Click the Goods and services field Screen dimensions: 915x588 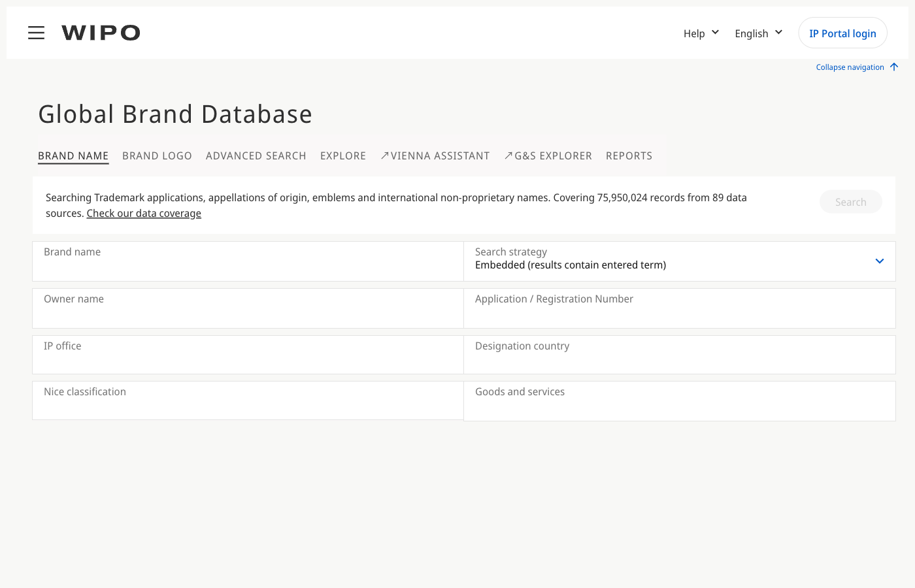(x=680, y=401)
